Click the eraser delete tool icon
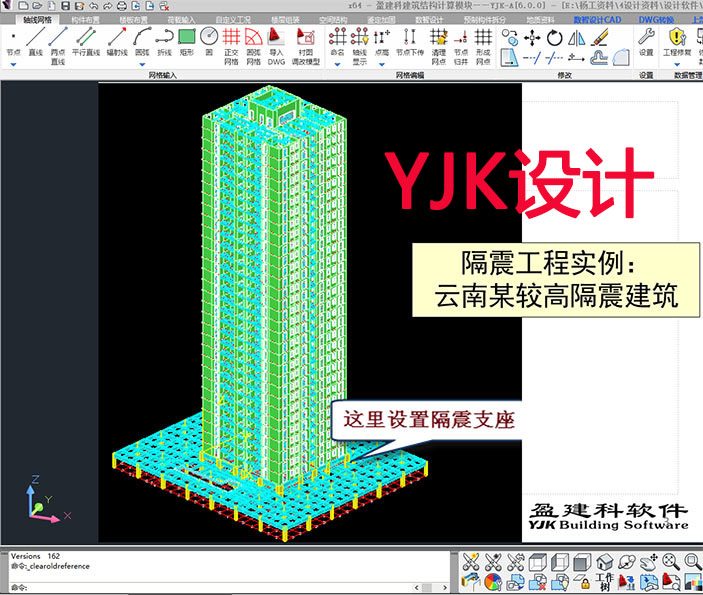This screenshot has height=595, width=703. point(599,37)
